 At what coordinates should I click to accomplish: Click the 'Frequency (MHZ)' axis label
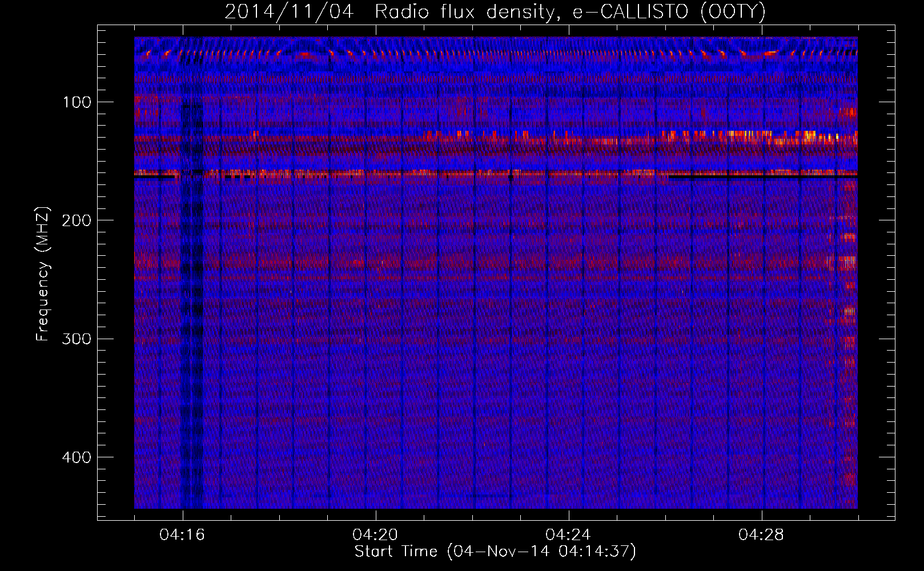(43, 274)
